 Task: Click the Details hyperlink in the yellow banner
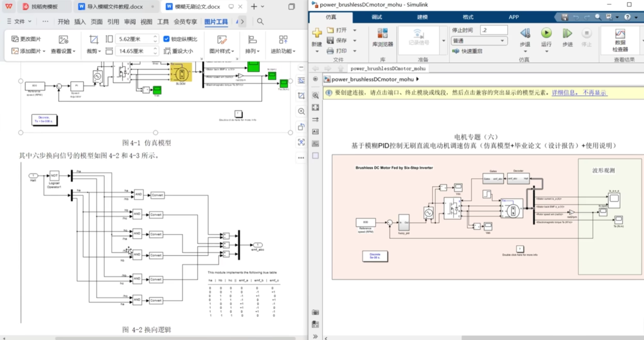point(565,93)
